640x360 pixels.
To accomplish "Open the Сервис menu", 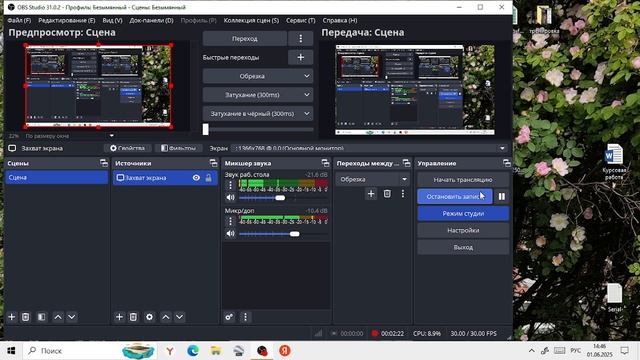I will tap(300, 20).
